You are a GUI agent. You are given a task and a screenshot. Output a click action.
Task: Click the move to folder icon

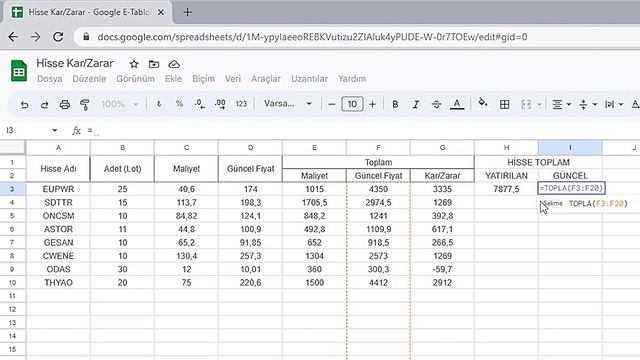pyautogui.click(x=154, y=64)
